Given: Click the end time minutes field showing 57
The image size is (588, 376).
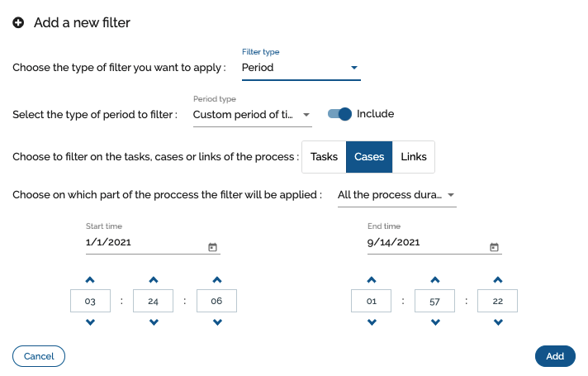Looking at the screenshot, I should coord(434,301).
